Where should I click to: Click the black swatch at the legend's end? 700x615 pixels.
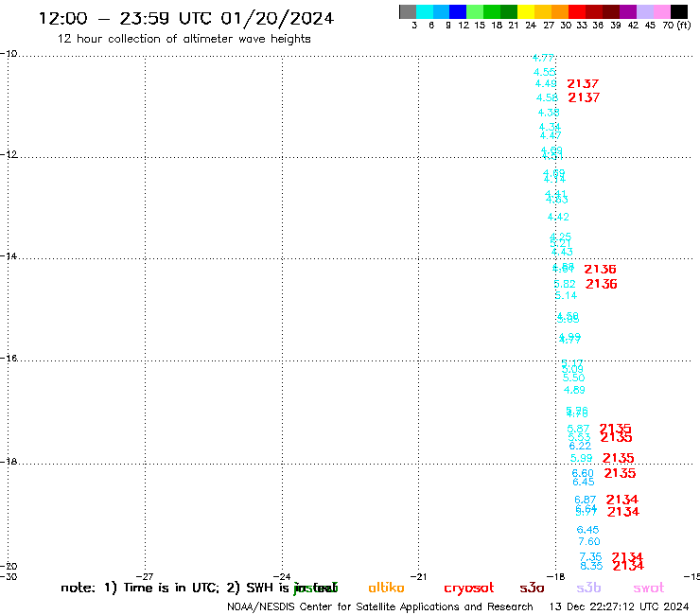pos(679,11)
